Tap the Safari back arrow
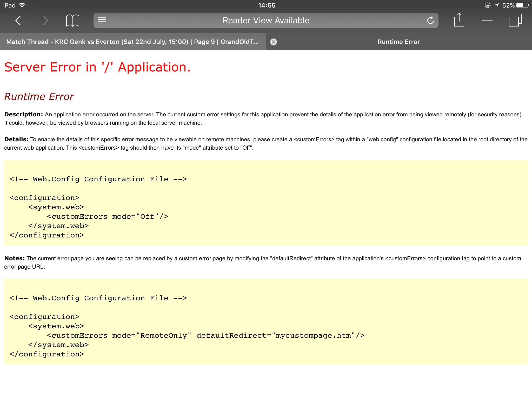 pos(18,21)
